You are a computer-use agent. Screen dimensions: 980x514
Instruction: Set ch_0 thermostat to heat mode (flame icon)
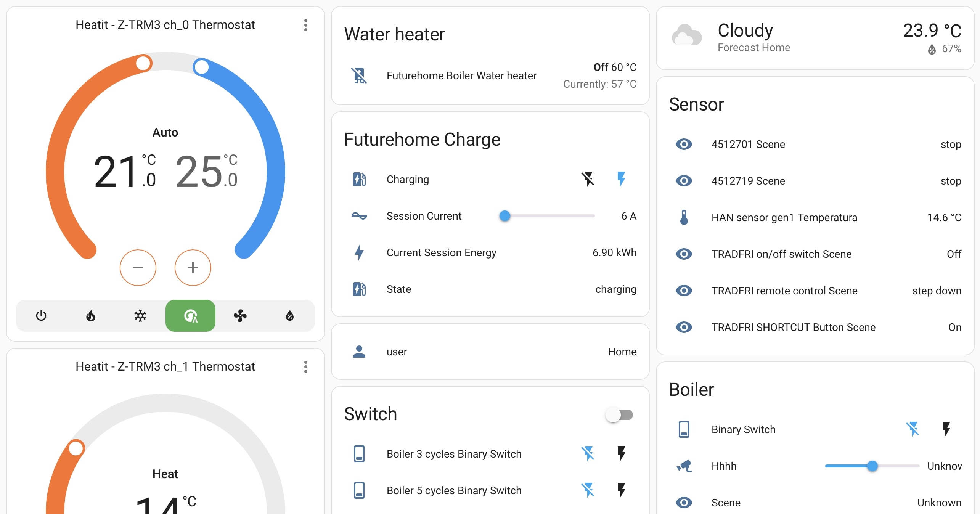pyautogui.click(x=90, y=316)
